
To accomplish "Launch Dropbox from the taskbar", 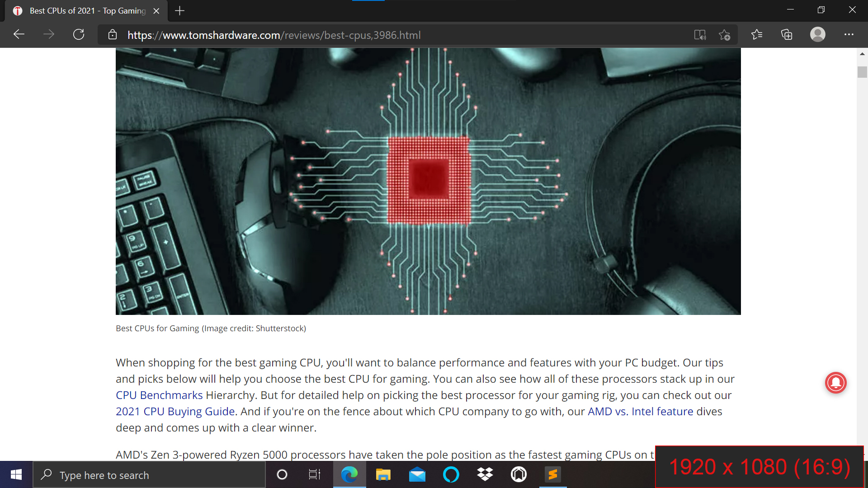I will [x=485, y=474].
